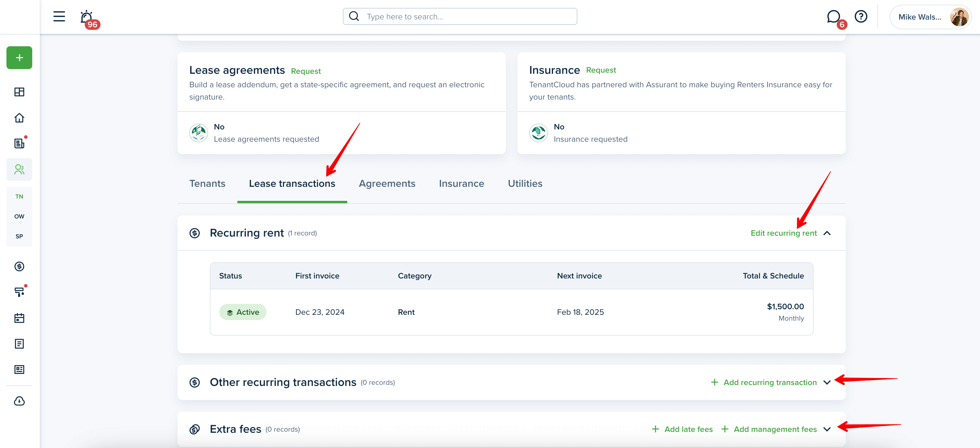Click the Recurring rent dollar icon
The width and height of the screenshot is (980, 448).
pyautogui.click(x=195, y=233)
